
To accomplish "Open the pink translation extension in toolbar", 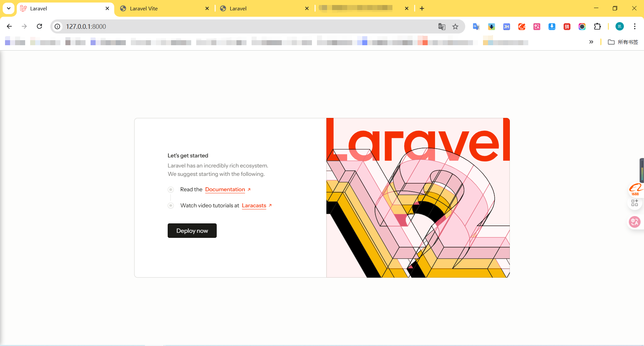I will (x=537, y=26).
